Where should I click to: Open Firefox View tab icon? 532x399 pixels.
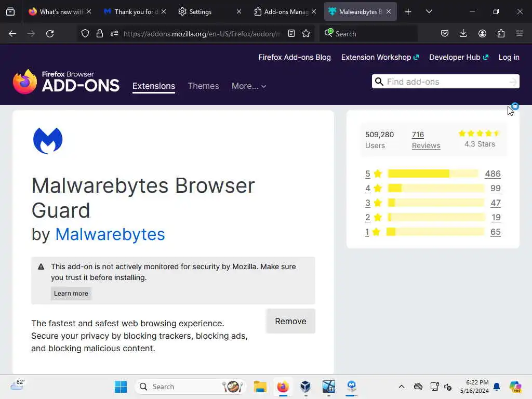(x=10, y=12)
